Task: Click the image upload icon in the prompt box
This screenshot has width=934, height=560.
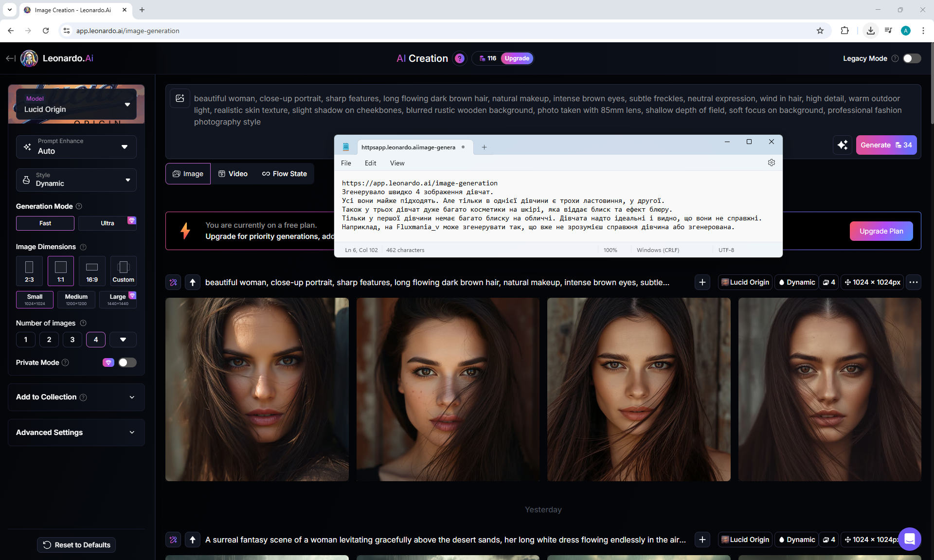Action: (180, 98)
